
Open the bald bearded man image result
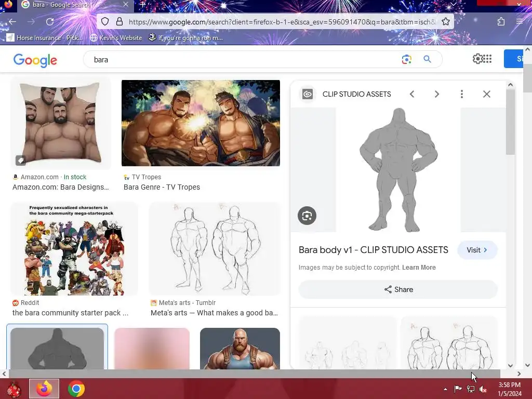pyautogui.click(x=240, y=348)
